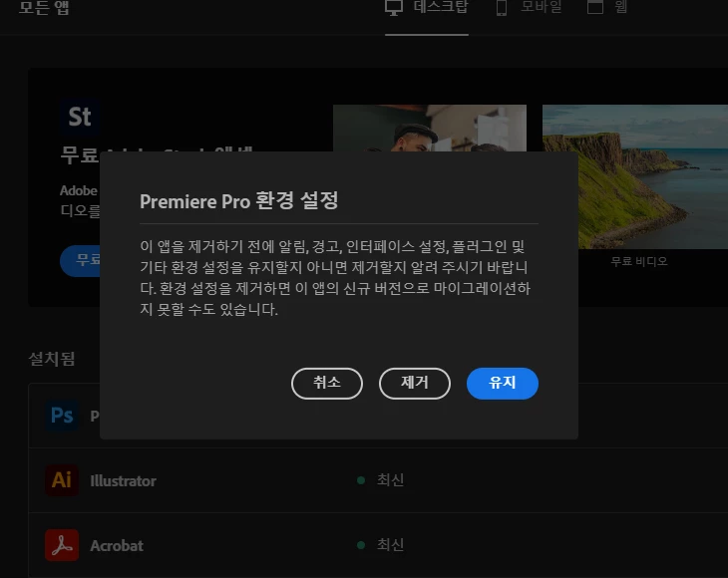Screen dimensions: 728x578
Task: Click the 설치됨 section heading
Action: tap(52, 359)
